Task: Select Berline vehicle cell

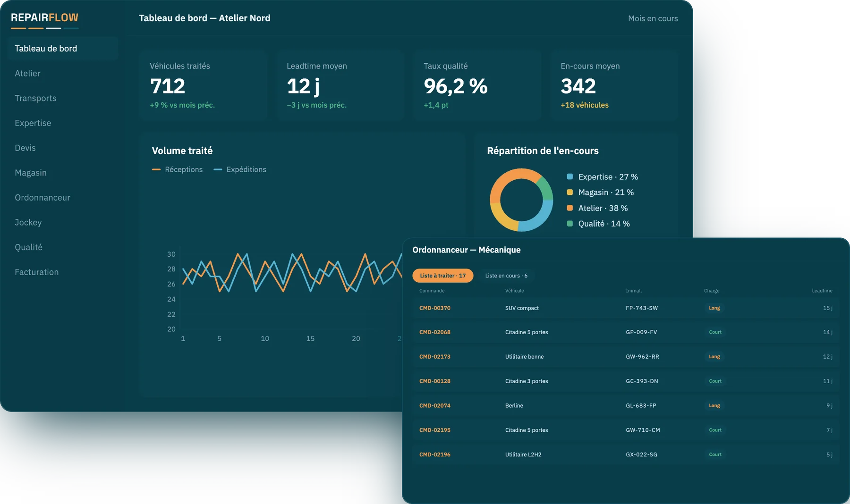Action: coord(514,406)
